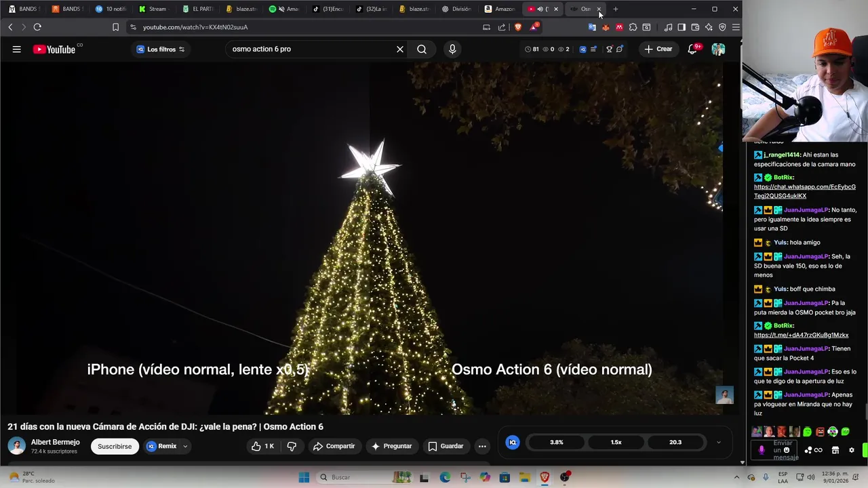Toggle the Windows microphone tray icon
868x488 pixels.
tap(766, 477)
